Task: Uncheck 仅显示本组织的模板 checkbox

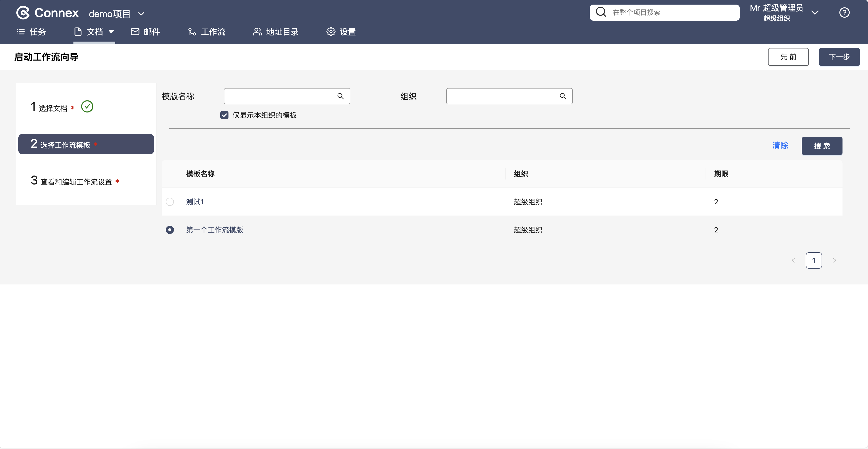Action: tap(224, 115)
